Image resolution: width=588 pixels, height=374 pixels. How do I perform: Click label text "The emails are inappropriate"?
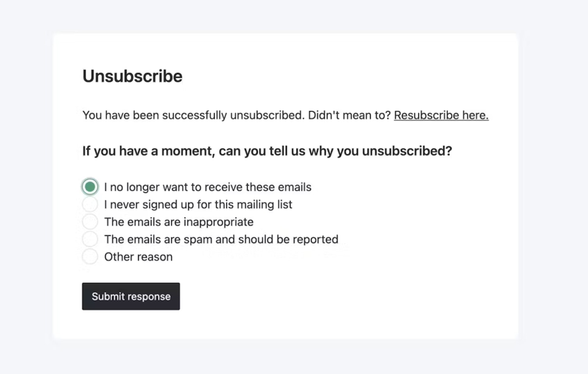179,222
